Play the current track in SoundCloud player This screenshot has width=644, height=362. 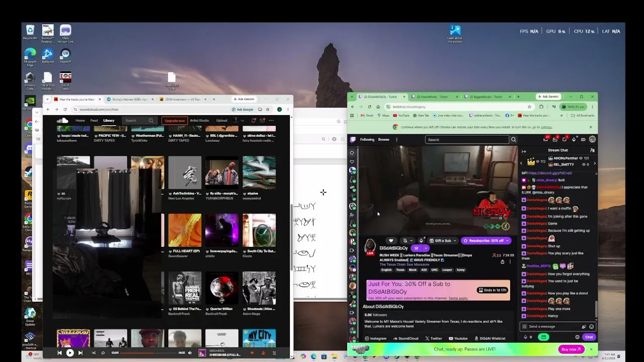point(70,353)
